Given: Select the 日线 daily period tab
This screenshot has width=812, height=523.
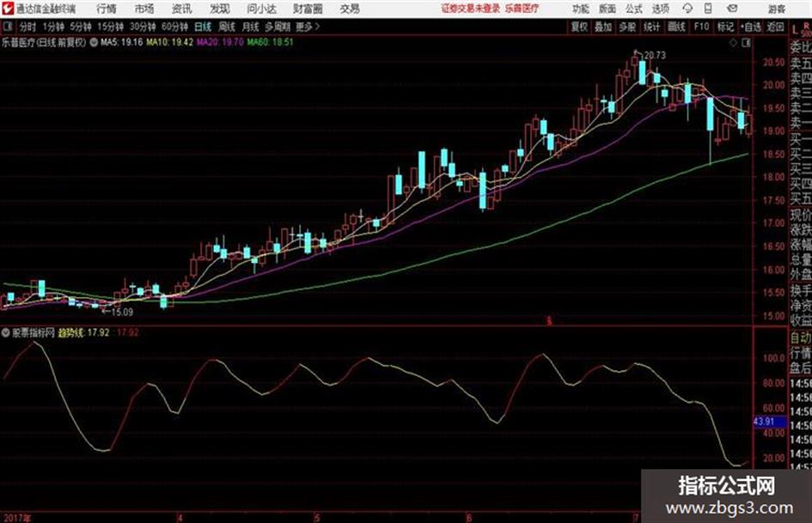Looking at the screenshot, I should [x=203, y=27].
